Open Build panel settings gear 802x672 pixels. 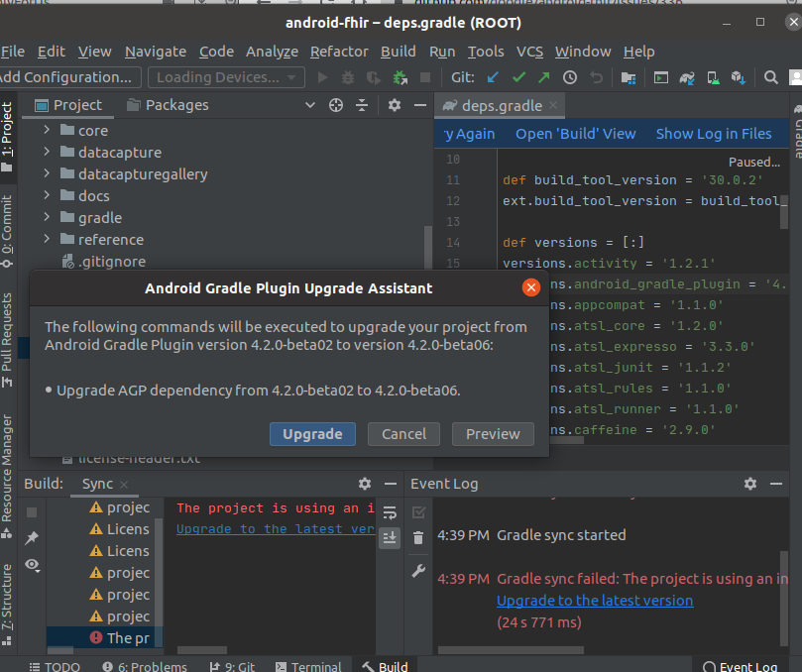coord(365,484)
